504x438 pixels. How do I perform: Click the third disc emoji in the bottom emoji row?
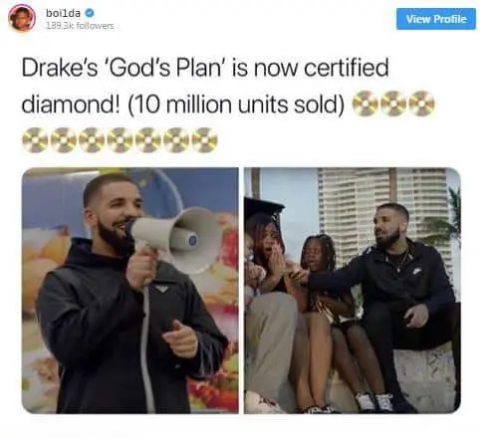pos(92,140)
